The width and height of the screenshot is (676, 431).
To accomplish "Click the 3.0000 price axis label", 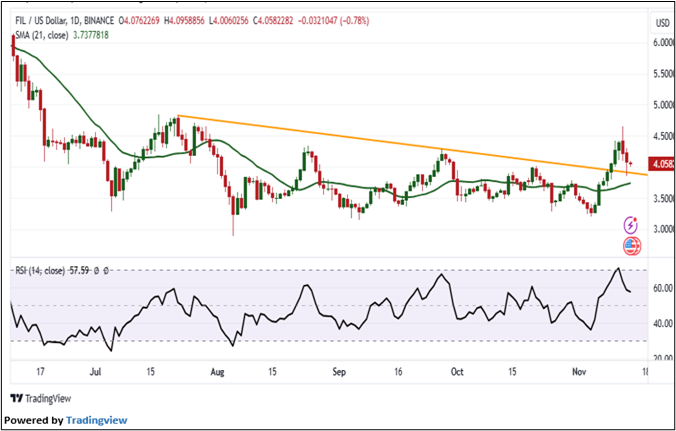I will (664, 229).
